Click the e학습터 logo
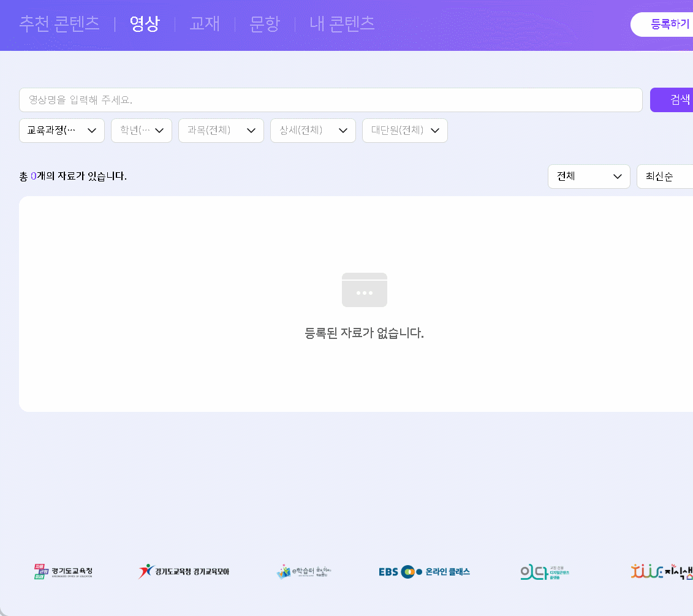693x616 pixels. coord(303,572)
